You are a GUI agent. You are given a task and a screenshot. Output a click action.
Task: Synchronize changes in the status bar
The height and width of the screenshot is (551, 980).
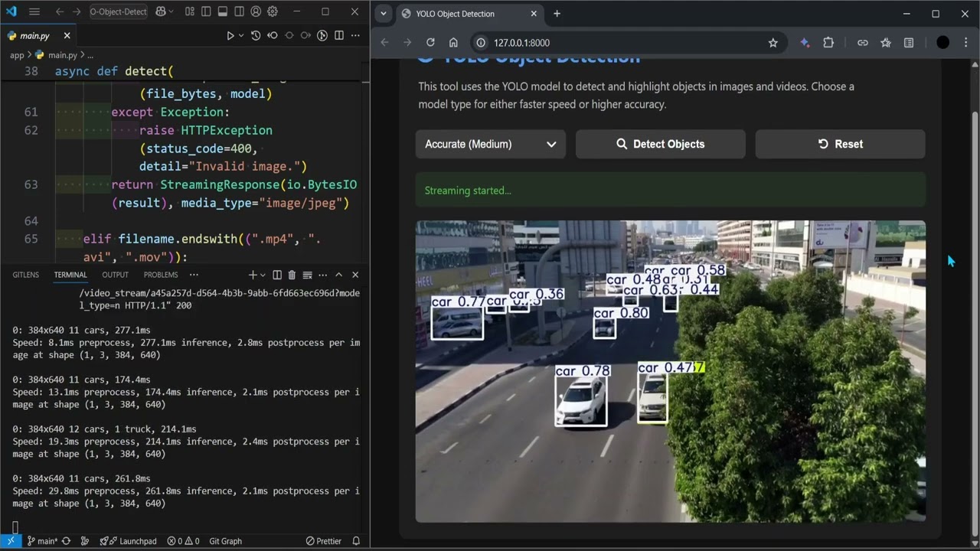67,541
